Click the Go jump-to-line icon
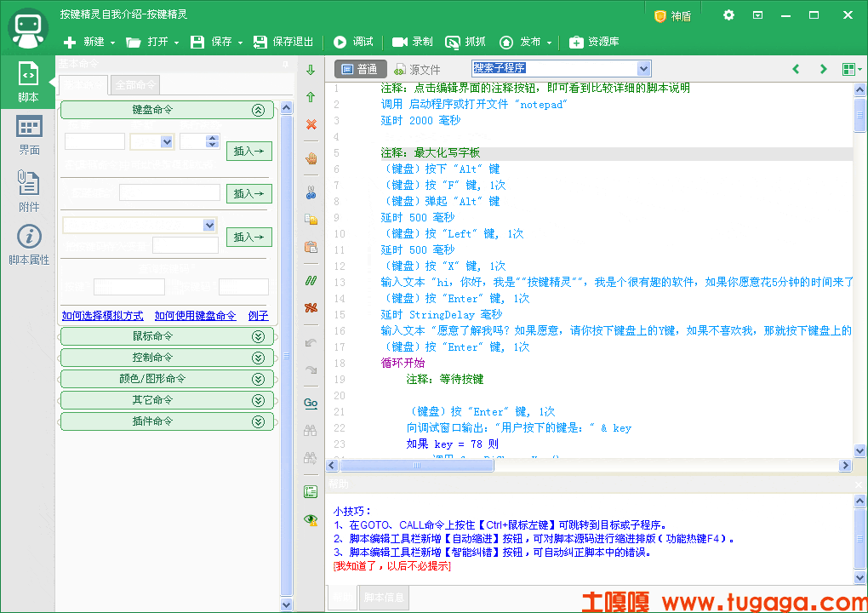Viewport: 868px width, 613px height. click(311, 403)
